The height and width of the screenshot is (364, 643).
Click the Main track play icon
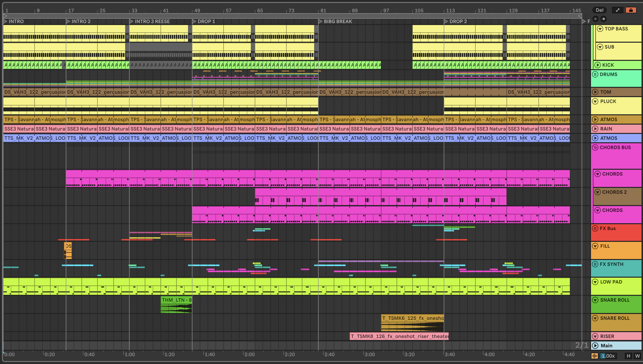pyautogui.click(x=595, y=346)
